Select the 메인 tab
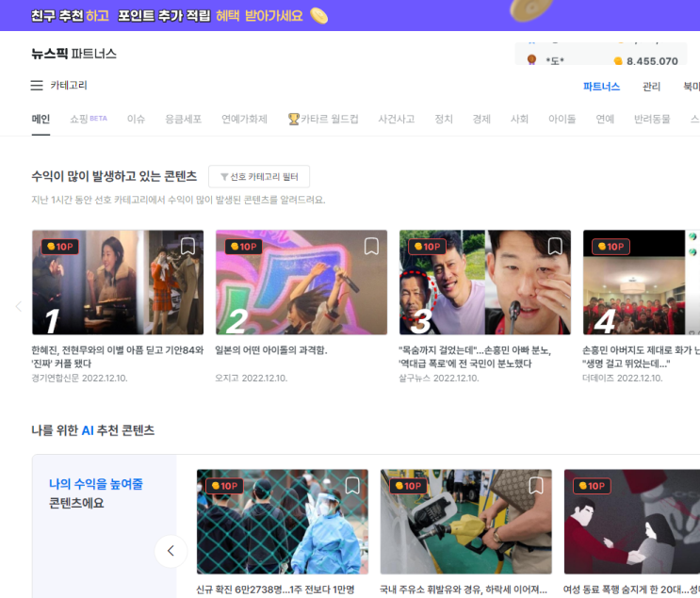The image size is (700, 598). click(x=41, y=120)
